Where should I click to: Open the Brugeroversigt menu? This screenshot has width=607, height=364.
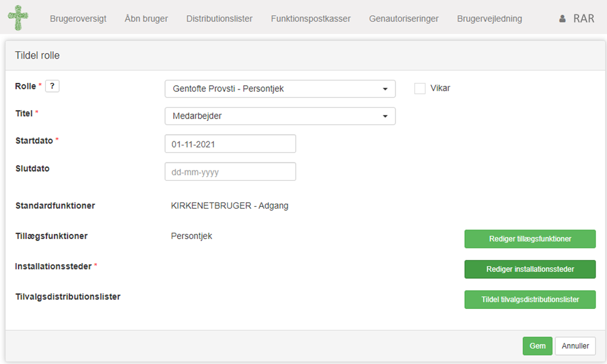[x=78, y=19]
